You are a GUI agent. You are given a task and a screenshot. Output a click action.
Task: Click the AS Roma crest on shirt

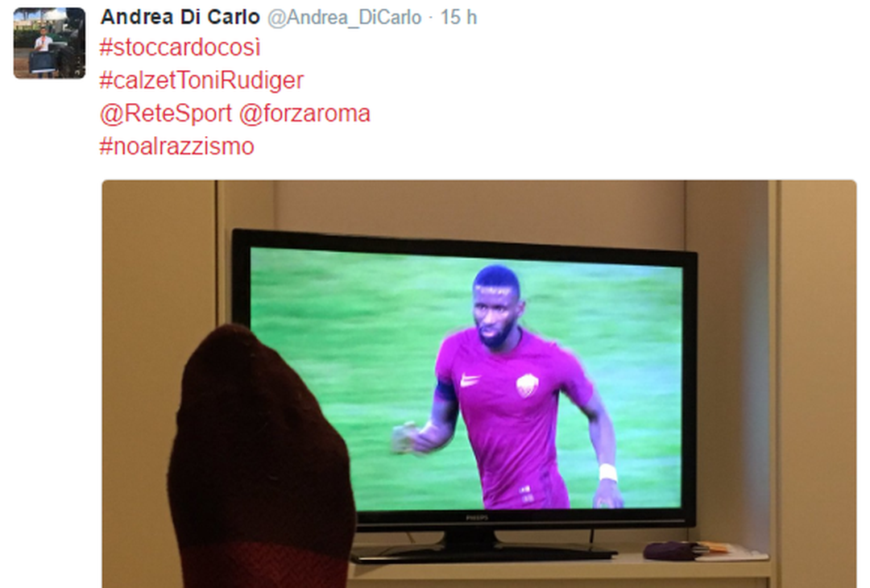pyautogui.click(x=527, y=384)
